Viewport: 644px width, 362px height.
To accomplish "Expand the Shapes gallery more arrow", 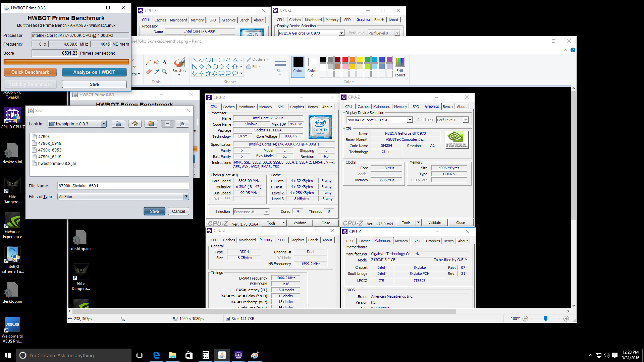I will point(241,73).
